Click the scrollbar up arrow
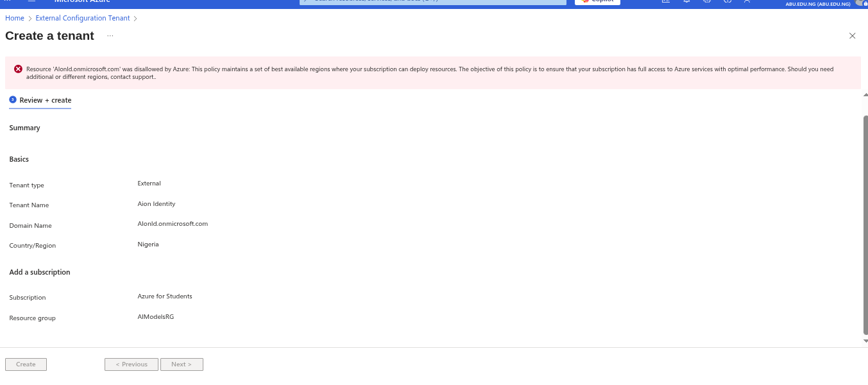868x385 pixels. tap(865, 95)
